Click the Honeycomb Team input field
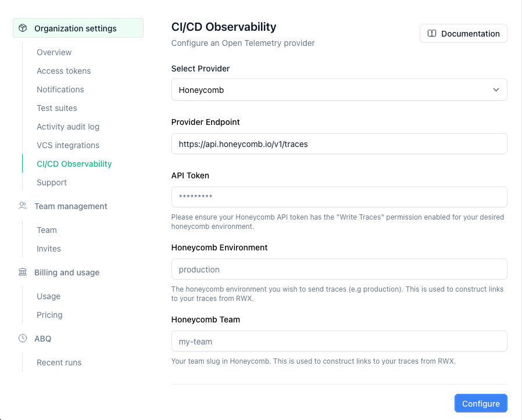Screen dimensions: 522x420 (x=339, y=341)
